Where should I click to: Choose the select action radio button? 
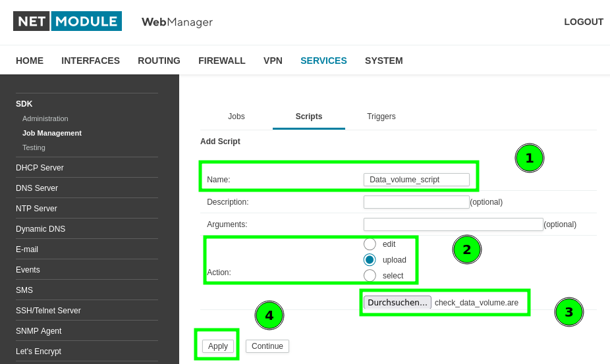370,276
